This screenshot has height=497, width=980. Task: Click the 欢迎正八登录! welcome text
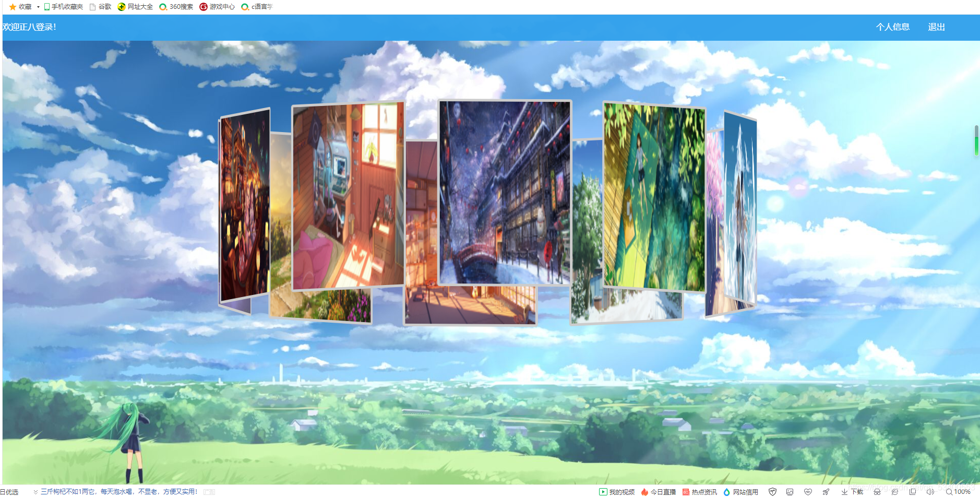click(29, 27)
